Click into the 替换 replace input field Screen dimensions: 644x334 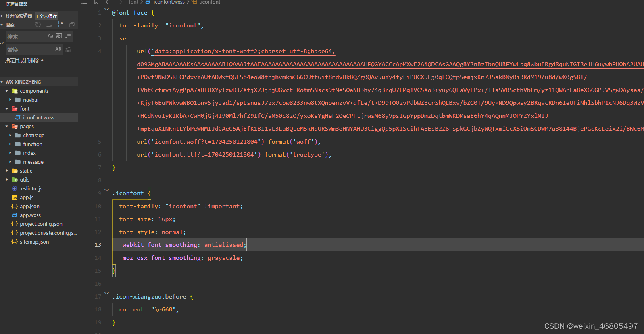29,50
